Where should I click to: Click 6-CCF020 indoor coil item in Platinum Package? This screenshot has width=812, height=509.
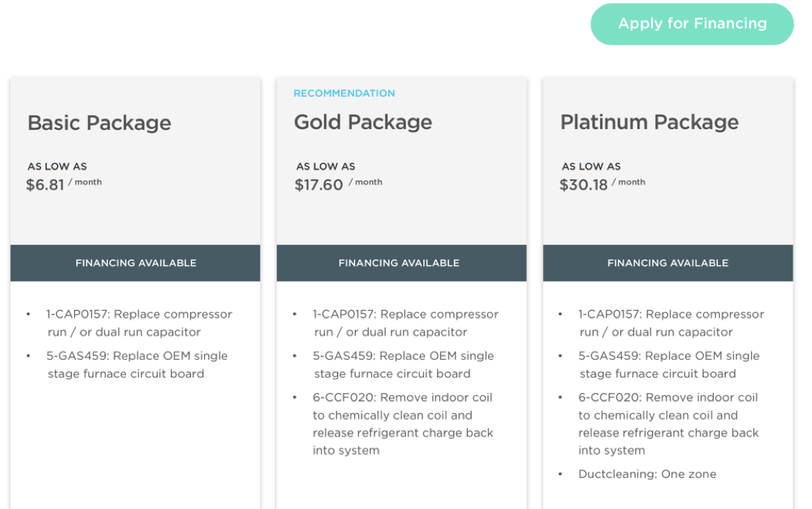point(668,424)
